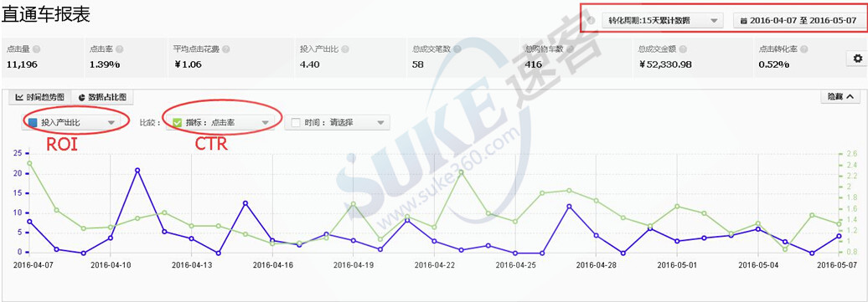Click pie chart icon on 数据占比图 tab
Screen dimensions: 868x302
pyautogui.click(x=82, y=97)
